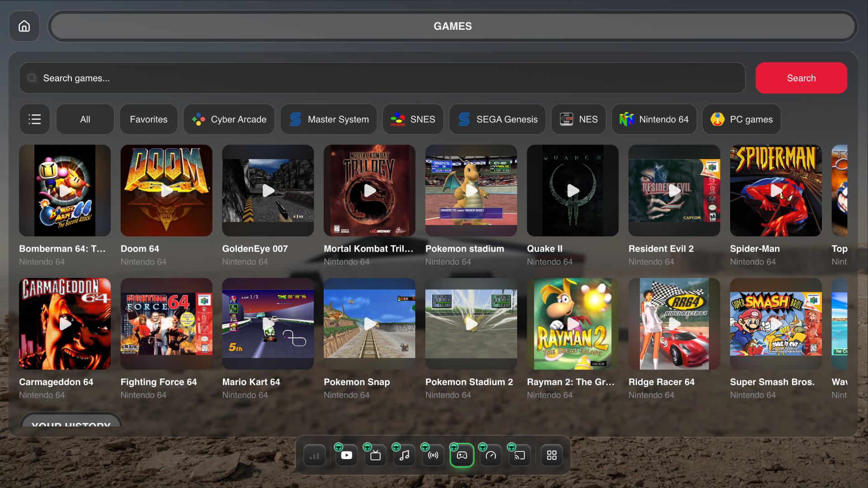Image resolution: width=868 pixels, height=488 pixels.
Task: Open the screen cast dock icon
Action: click(x=520, y=455)
